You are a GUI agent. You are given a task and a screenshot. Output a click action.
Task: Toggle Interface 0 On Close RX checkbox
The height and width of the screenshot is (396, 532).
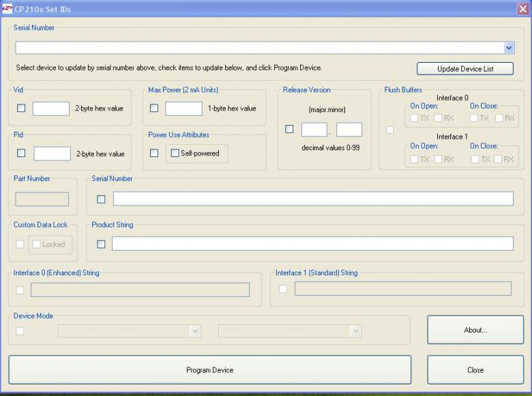click(x=499, y=118)
